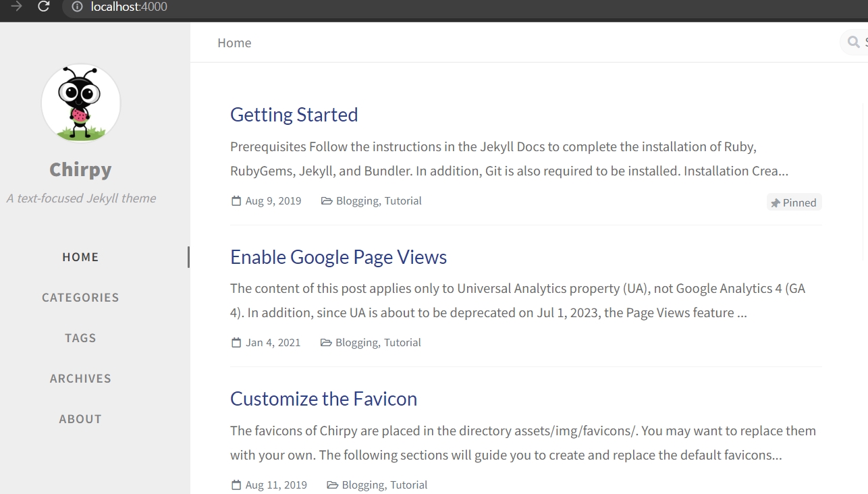The image size is (868, 494).
Task: Open ABOUT in the sidebar
Action: [x=80, y=419]
